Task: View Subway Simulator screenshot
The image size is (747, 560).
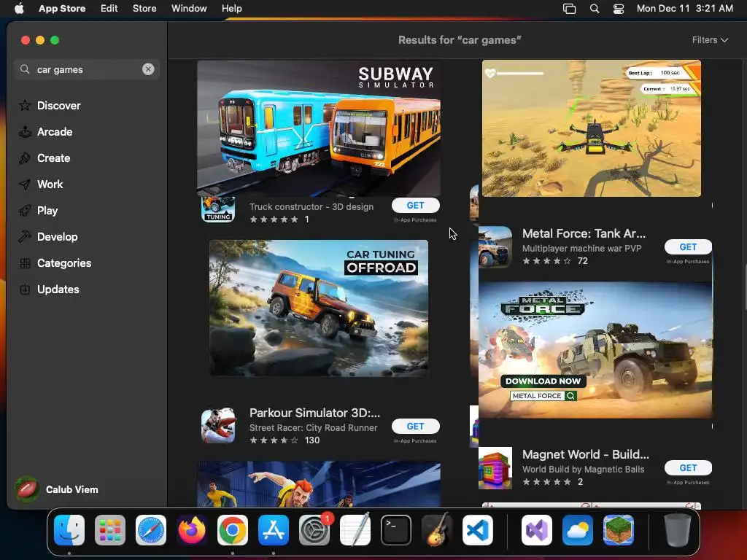Action: [x=319, y=128]
